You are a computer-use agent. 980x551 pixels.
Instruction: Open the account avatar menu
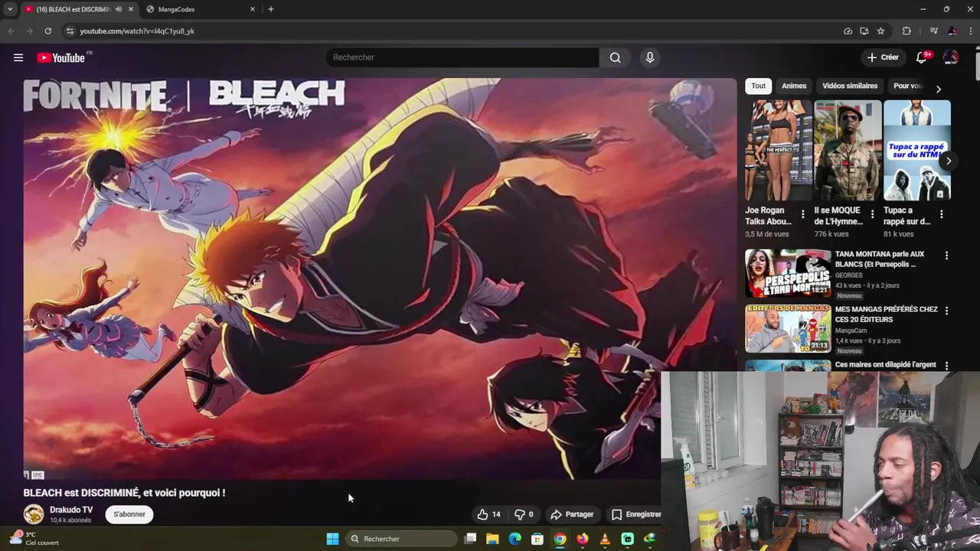click(x=951, y=57)
